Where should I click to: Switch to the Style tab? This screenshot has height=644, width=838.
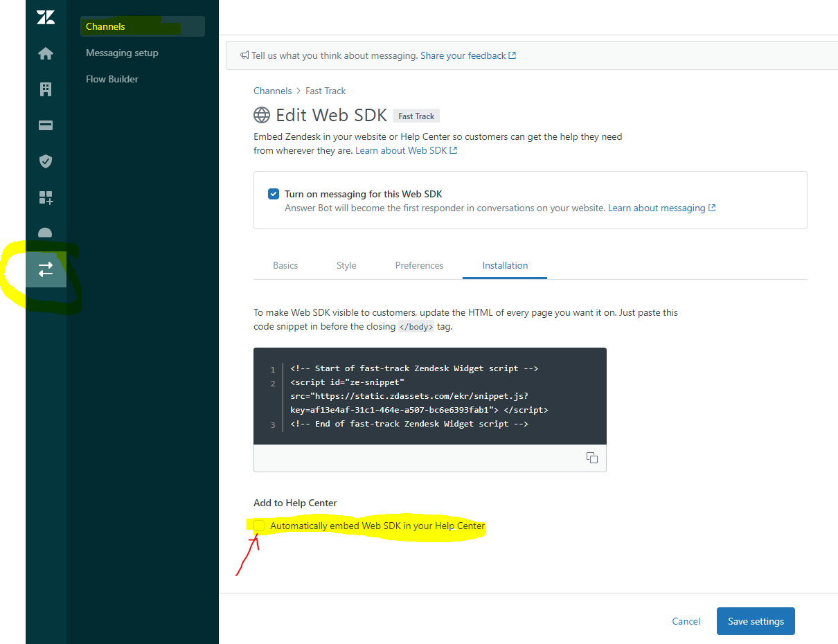[346, 265]
